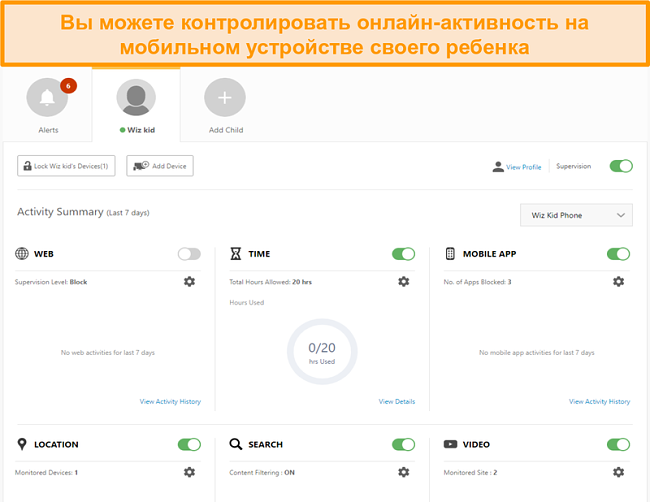Screen dimensions: 650x502
Task: Open the View Profile link
Action: (x=524, y=167)
